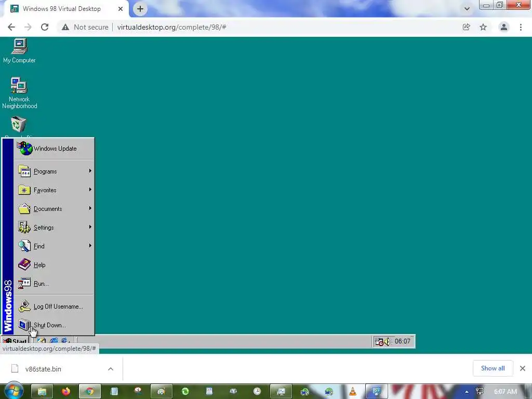Click the Not secure warning icon
Image resolution: width=532 pixels, height=399 pixels.
click(65, 27)
